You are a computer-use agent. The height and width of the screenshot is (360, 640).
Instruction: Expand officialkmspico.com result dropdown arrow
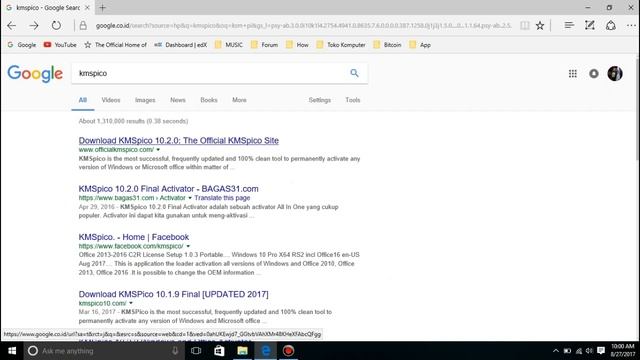click(158, 150)
